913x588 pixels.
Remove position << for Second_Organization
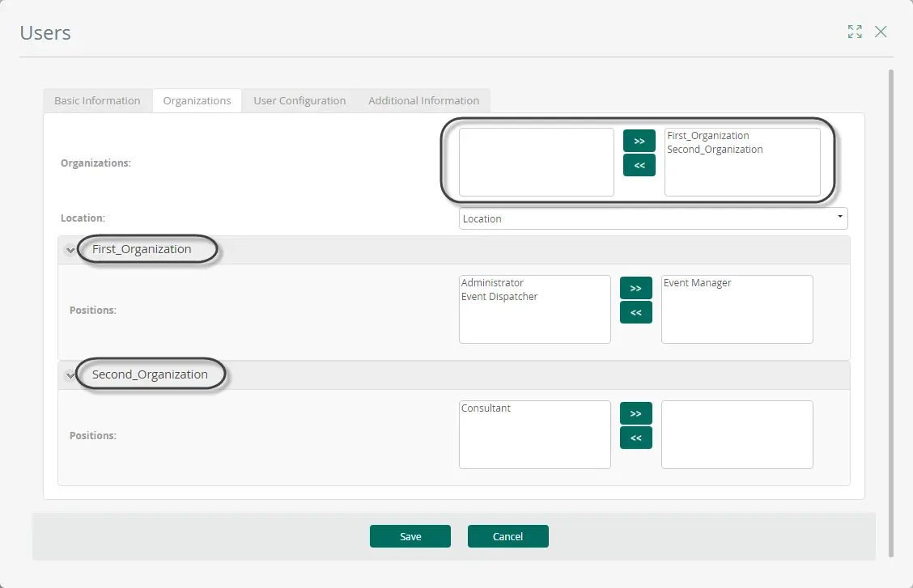pos(636,438)
